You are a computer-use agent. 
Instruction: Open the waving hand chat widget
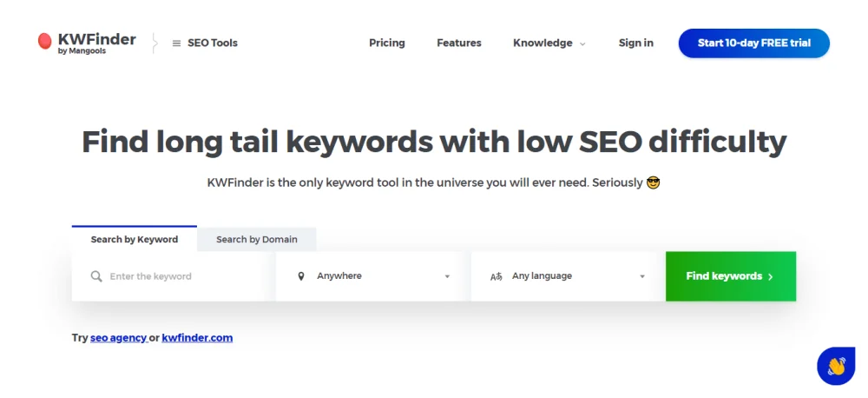coord(836,366)
